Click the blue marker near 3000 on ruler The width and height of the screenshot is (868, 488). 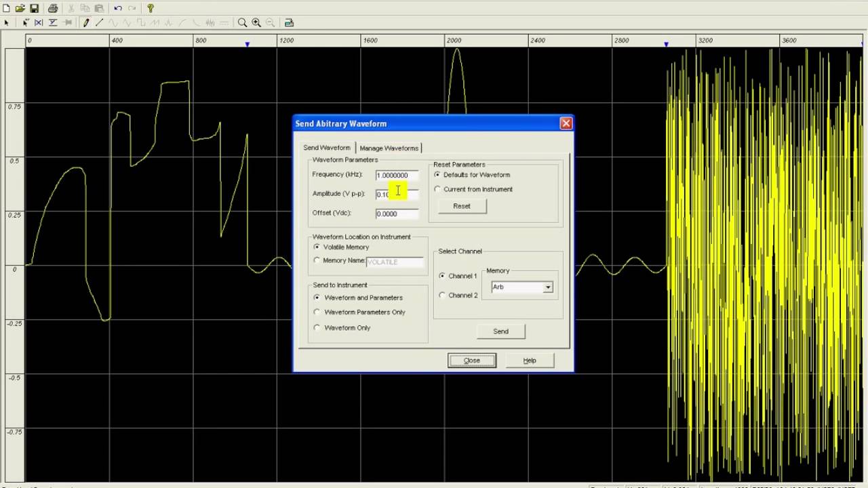click(x=666, y=44)
